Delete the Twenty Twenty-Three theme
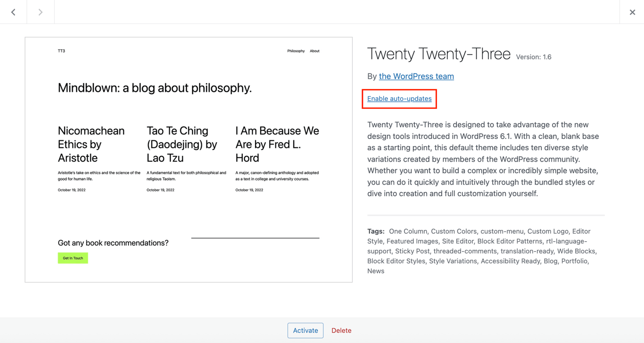Image resolution: width=644 pixels, height=343 pixels. [x=341, y=330]
